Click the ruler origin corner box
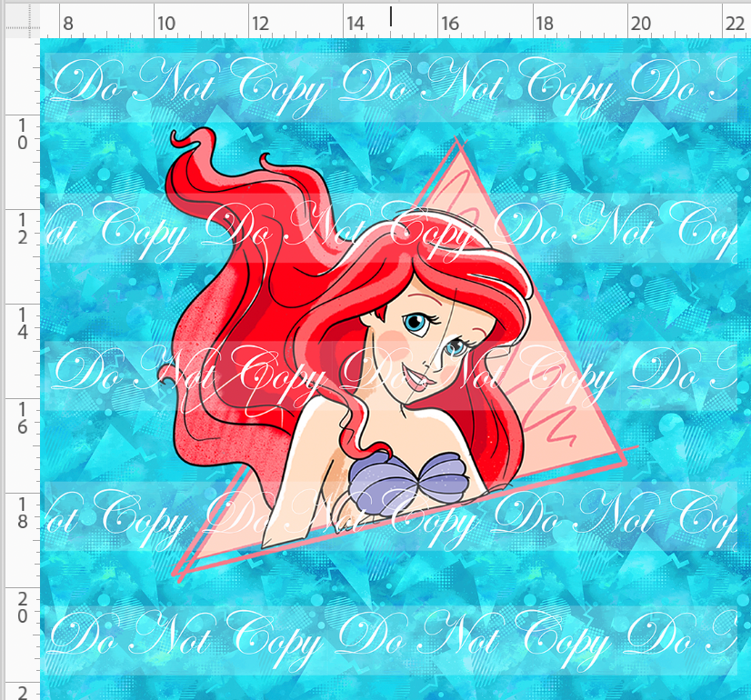The width and height of the screenshot is (751, 700). point(23,21)
